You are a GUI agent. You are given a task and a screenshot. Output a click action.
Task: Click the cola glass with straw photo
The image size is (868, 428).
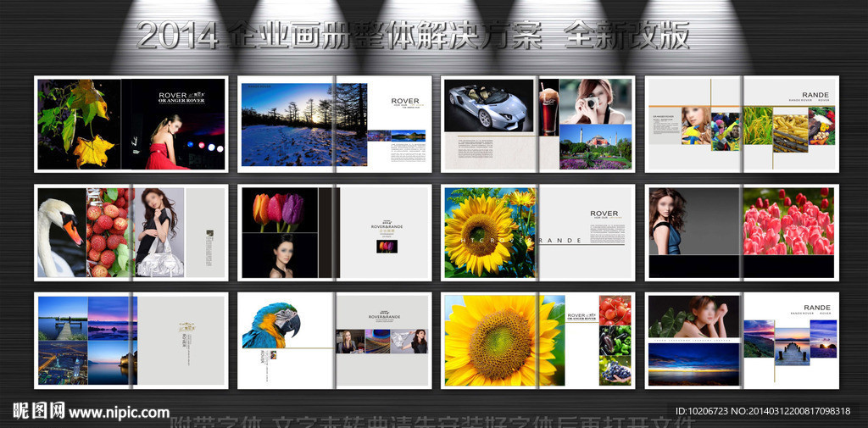tap(549, 107)
